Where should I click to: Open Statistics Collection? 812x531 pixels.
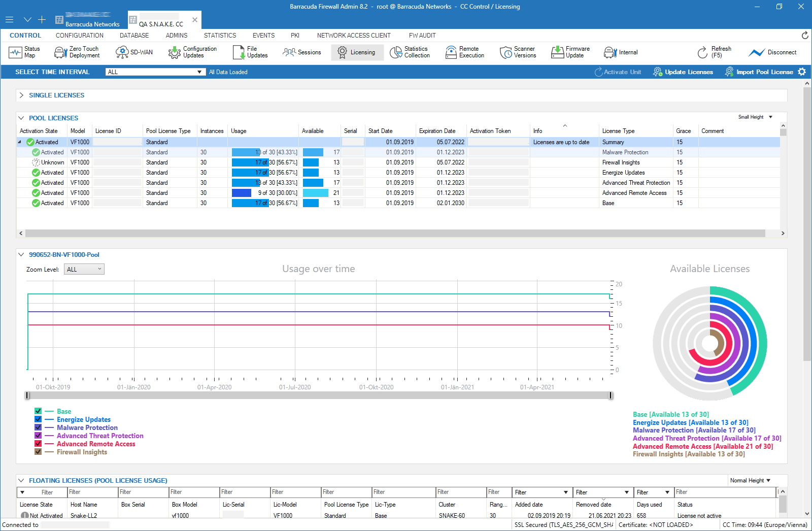410,52
